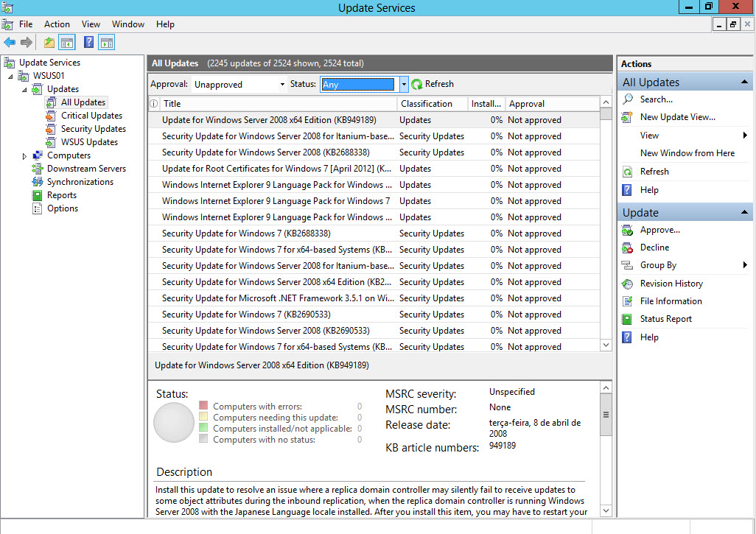Viewport: 756px width, 534px height.
Task: Select Security Updates in the console tree
Action: pyautogui.click(x=93, y=129)
